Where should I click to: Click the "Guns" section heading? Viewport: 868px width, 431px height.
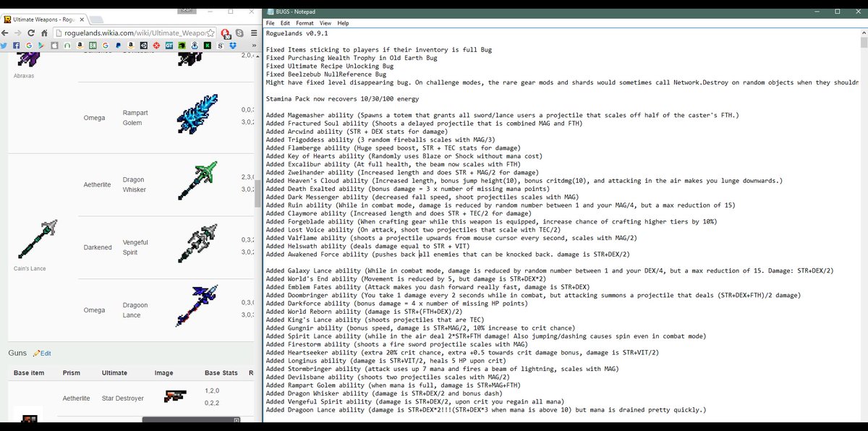pyautogui.click(x=17, y=353)
